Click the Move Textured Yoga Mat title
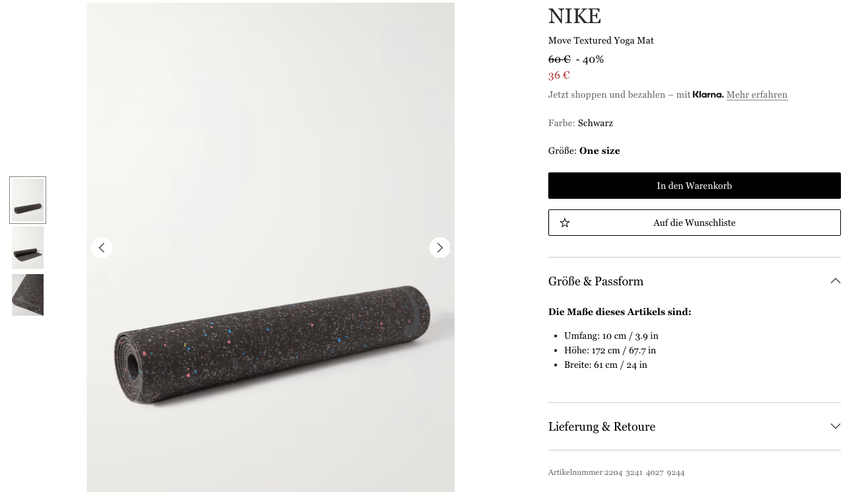 point(600,40)
